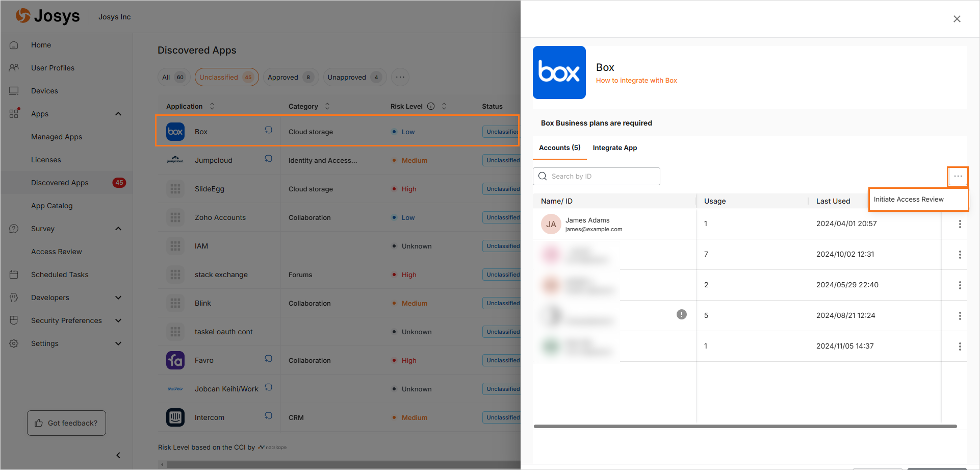The image size is (980, 470).
Task: Click the sync icon on the Favro row
Action: (x=268, y=359)
